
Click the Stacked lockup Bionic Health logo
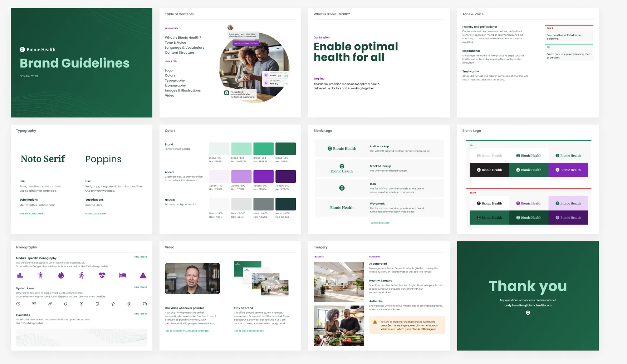342,168
